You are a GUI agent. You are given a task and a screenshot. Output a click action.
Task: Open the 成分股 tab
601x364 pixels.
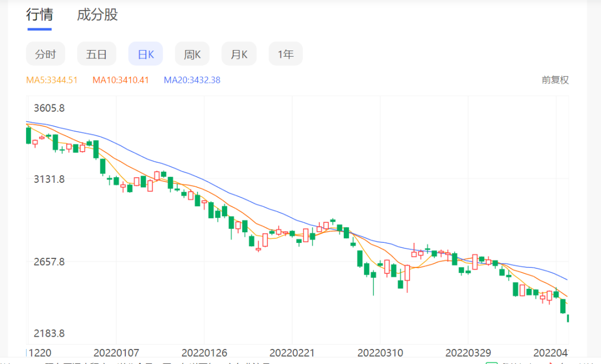coord(97,15)
